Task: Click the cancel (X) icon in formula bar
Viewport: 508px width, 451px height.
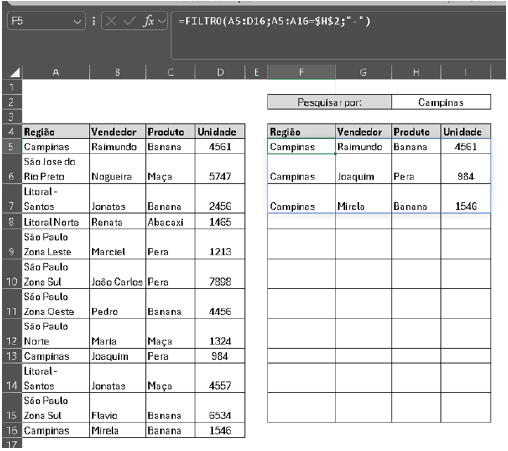Action: tap(111, 21)
